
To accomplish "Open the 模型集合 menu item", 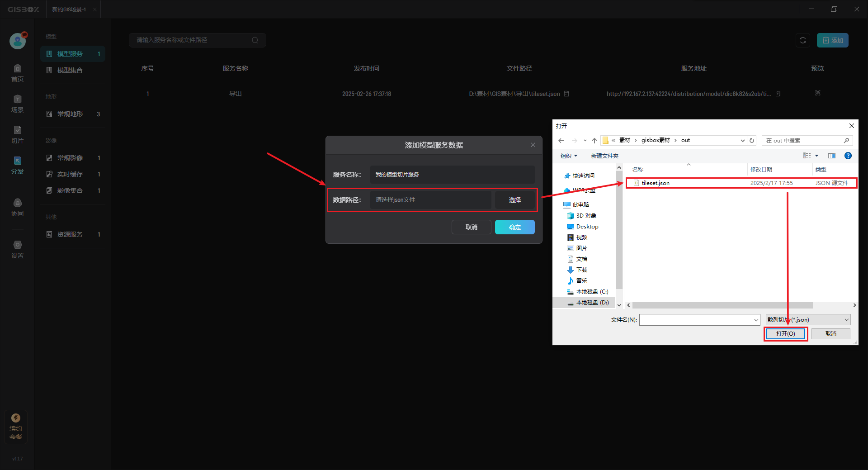I will [x=73, y=70].
